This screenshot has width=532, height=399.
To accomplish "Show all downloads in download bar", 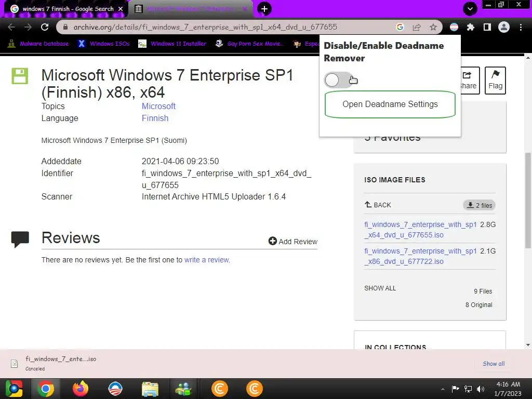I will click(494, 364).
